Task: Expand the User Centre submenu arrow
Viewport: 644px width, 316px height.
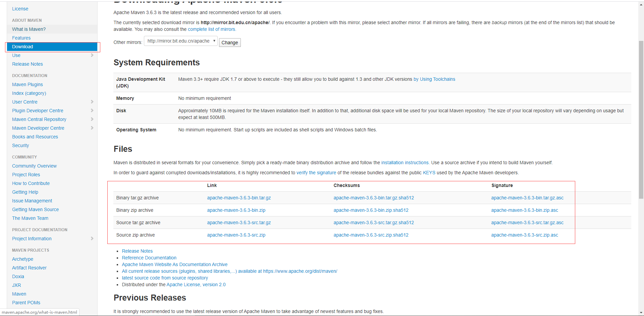Action: (92, 102)
